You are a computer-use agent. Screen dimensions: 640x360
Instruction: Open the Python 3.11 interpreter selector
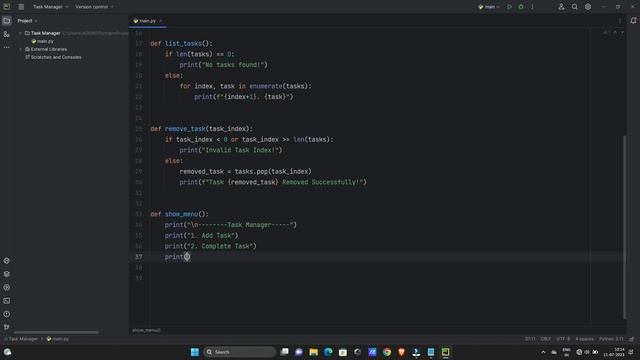[x=611, y=339]
